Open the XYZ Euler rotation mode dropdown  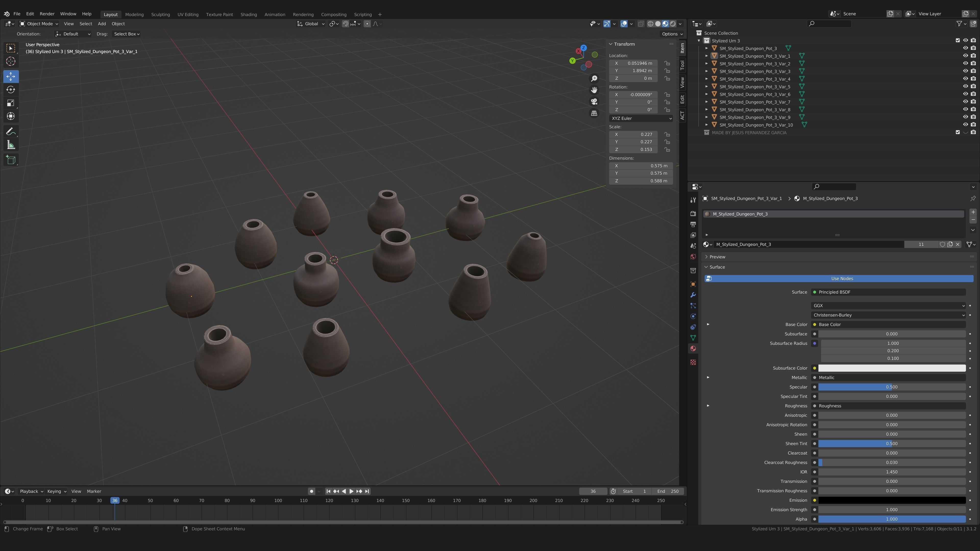[641, 118]
